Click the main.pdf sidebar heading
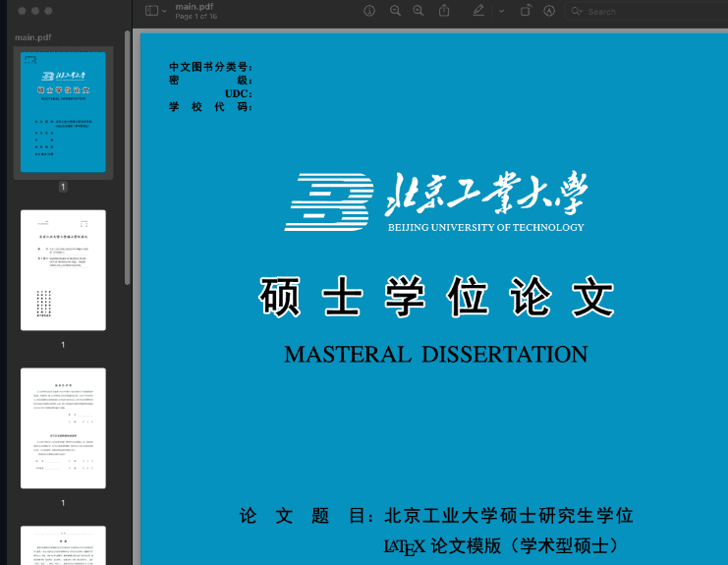The image size is (728, 565). click(x=33, y=37)
